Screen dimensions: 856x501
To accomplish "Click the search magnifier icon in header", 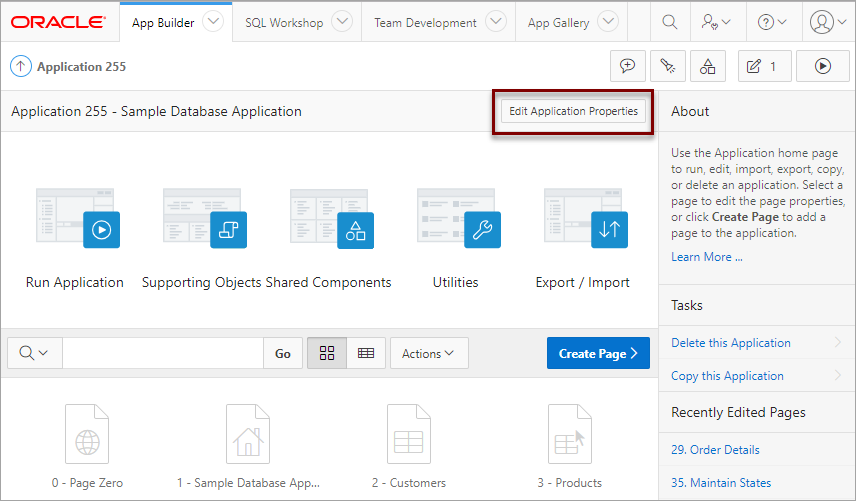I will 670,22.
